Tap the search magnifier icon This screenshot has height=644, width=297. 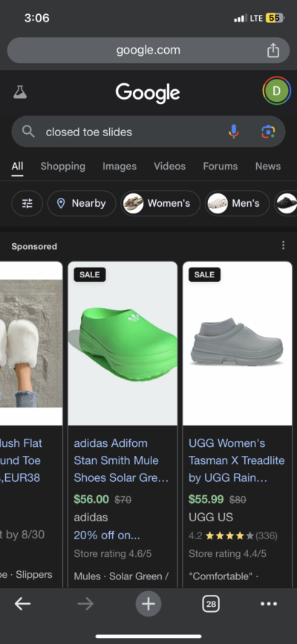pos(28,132)
